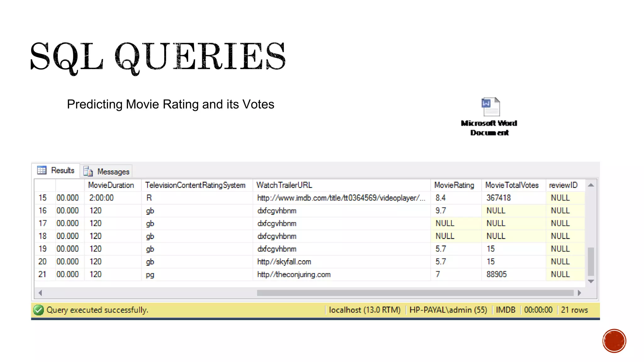
Task: Select row number 18 header
Action: pyautogui.click(x=43, y=236)
